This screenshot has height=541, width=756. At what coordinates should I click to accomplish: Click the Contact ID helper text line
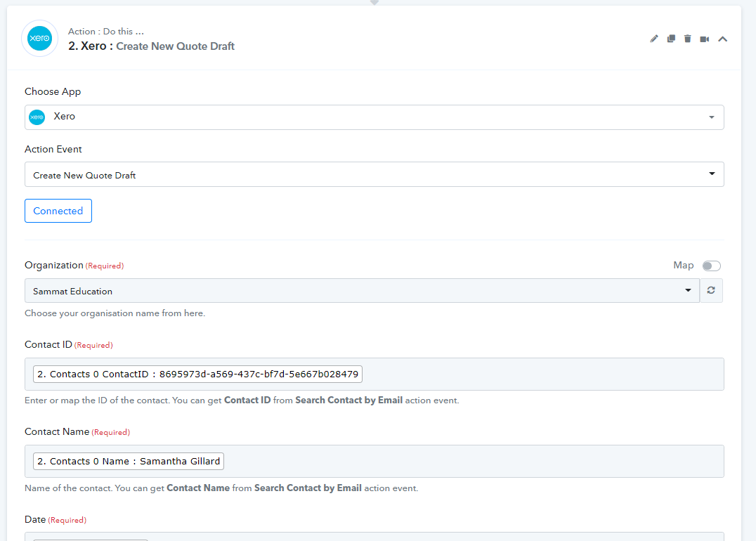pos(242,400)
